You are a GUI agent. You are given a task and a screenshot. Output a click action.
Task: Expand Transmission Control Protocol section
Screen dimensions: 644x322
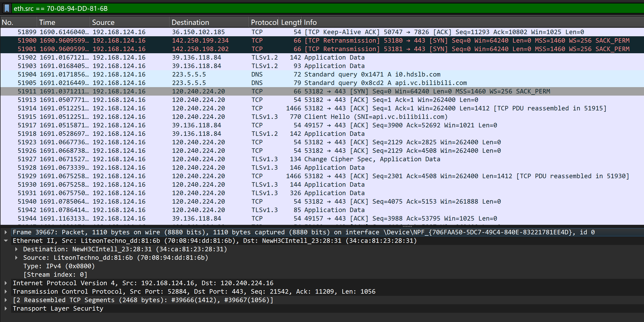pyautogui.click(x=6, y=292)
